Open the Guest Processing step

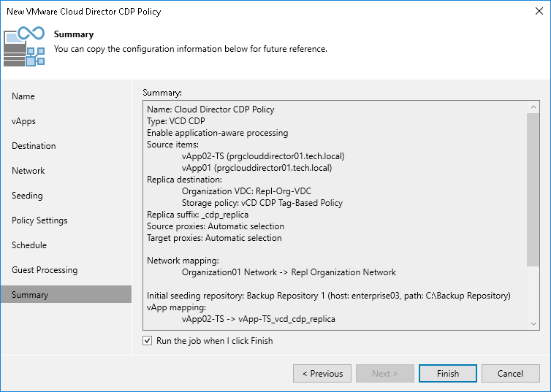[x=45, y=270]
